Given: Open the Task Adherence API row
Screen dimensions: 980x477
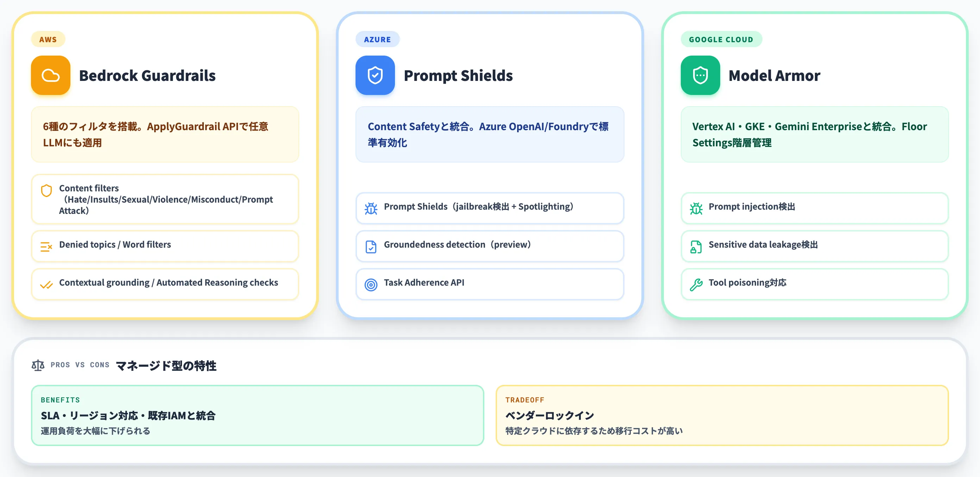Looking at the screenshot, I should pos(490,284).
